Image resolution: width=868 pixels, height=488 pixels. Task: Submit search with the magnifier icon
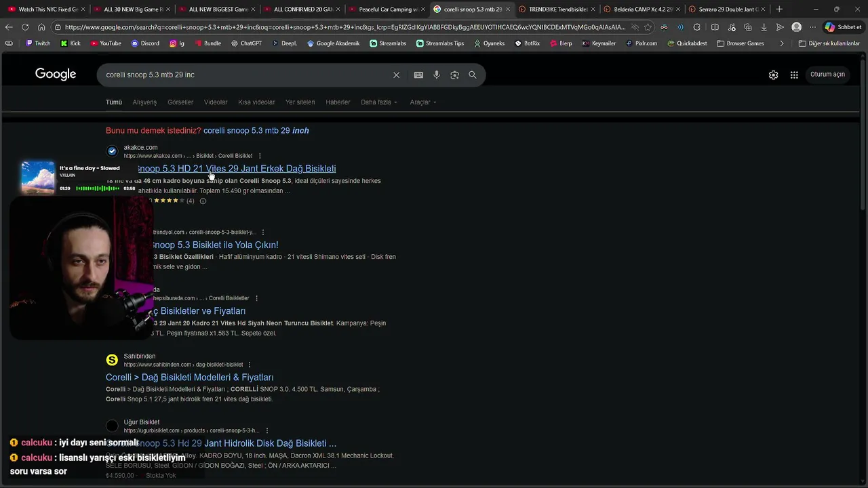(x=473, y=75)
